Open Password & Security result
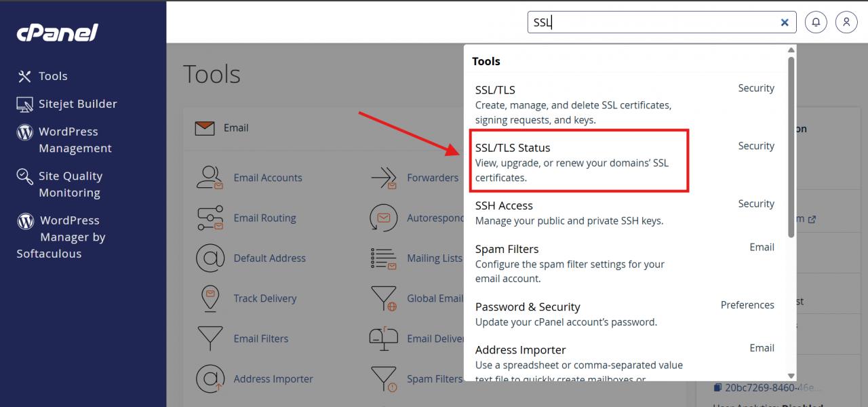 click(528, 307)
